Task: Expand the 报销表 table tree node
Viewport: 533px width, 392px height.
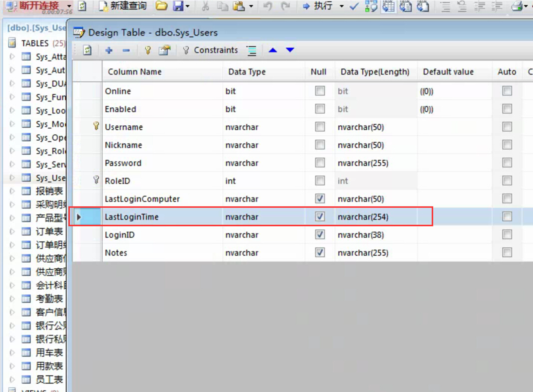Action: coord(12,191)
